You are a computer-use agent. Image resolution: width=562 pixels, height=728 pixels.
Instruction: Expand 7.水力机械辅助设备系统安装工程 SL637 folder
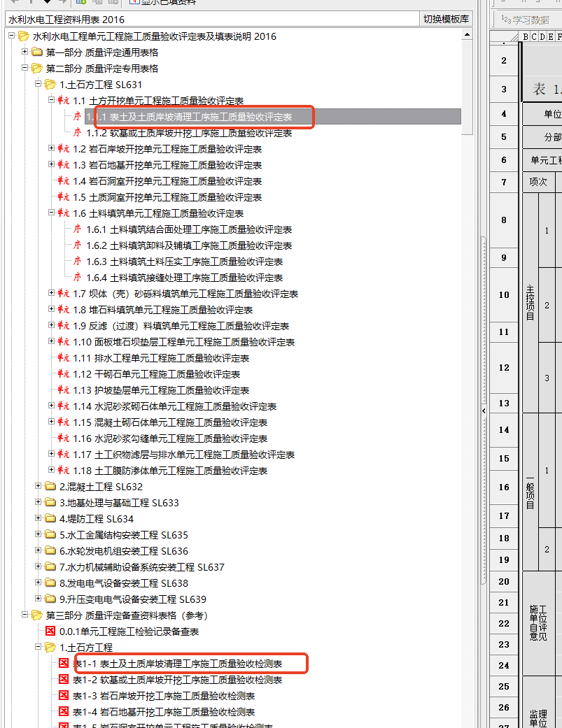38,566
